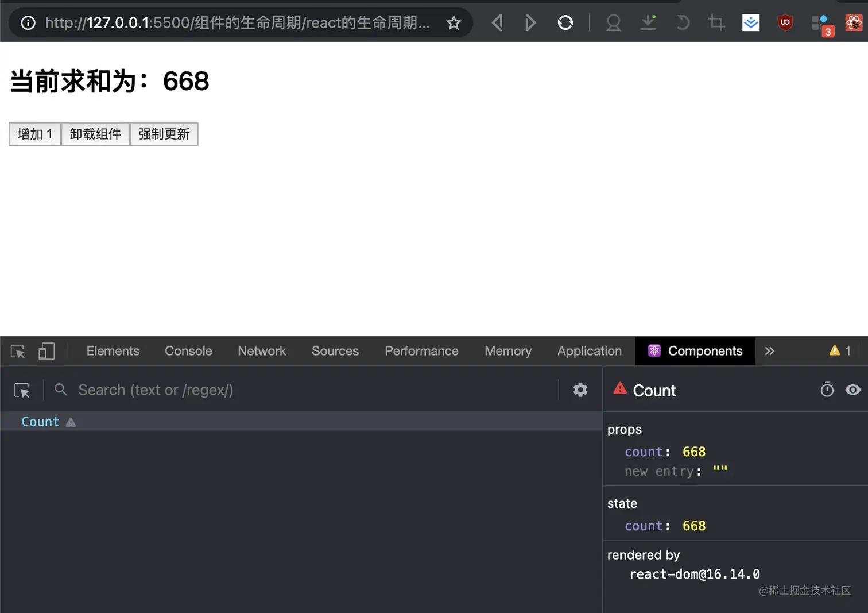The width and height of the screenshot is (868, 613).
Task: Click the props section label
Action: pos(625,430)
